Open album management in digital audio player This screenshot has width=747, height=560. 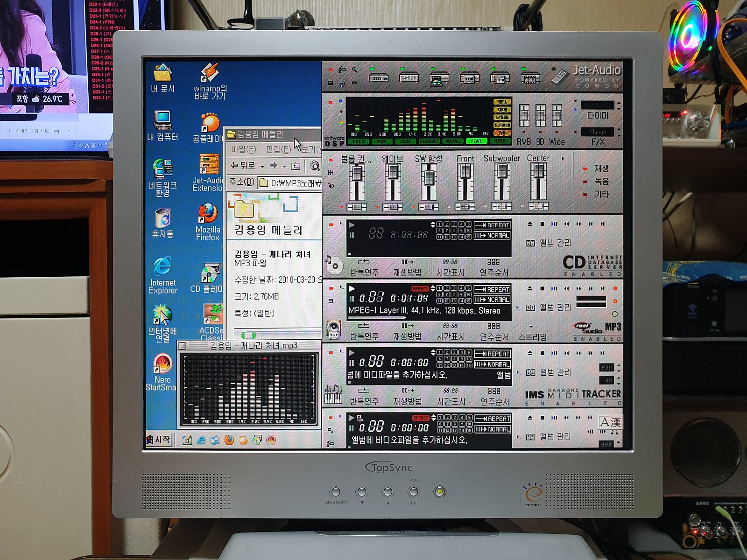[549, 308]
